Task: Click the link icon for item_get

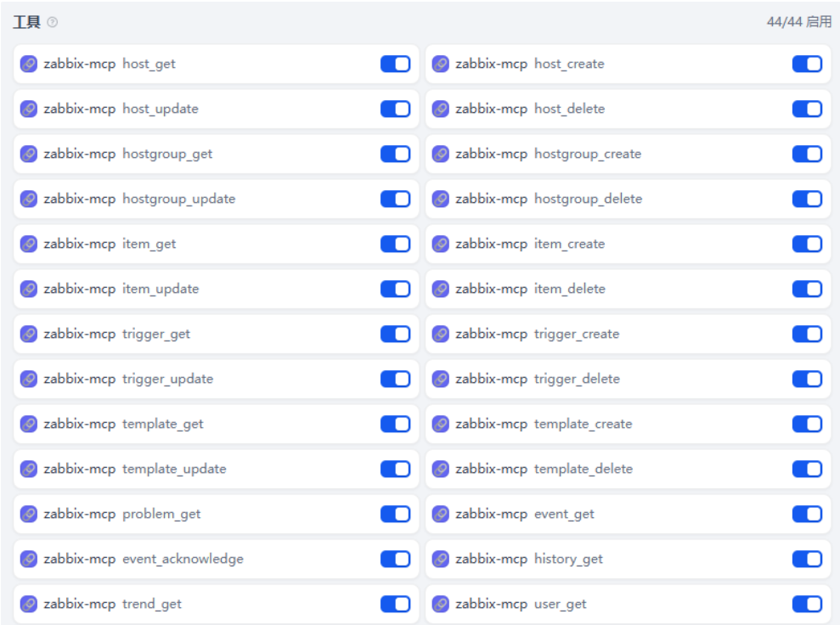Action: (x=28, y=244)
